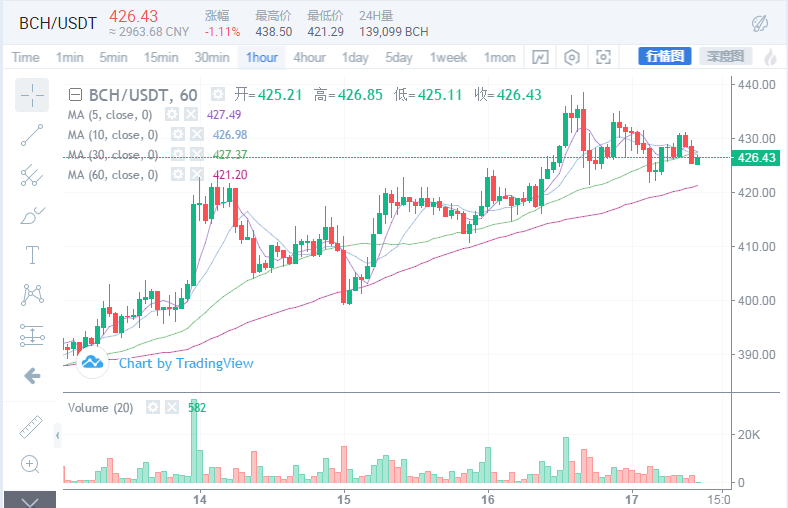Switch to Time interval
The image size is (788, 508).
click(x=26, y=57)
